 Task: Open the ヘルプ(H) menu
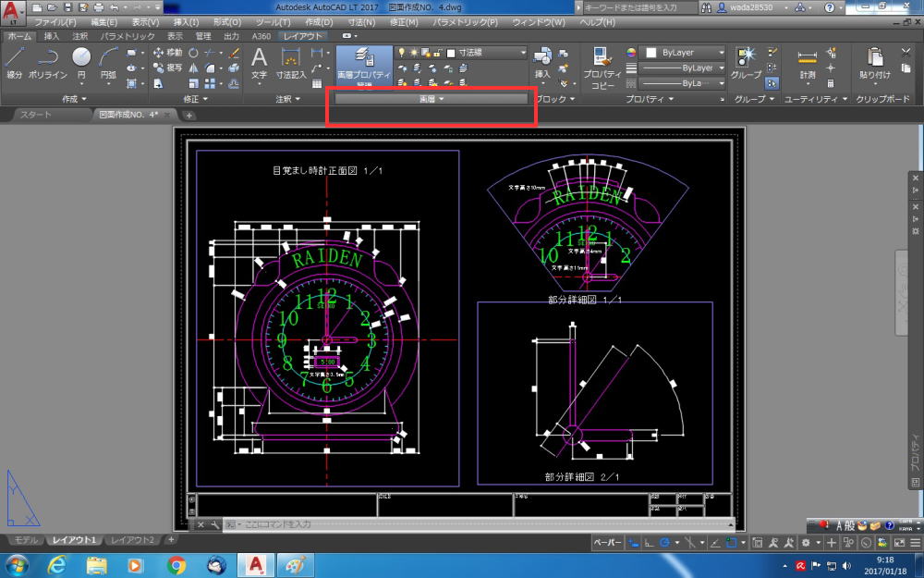[598, 22]
